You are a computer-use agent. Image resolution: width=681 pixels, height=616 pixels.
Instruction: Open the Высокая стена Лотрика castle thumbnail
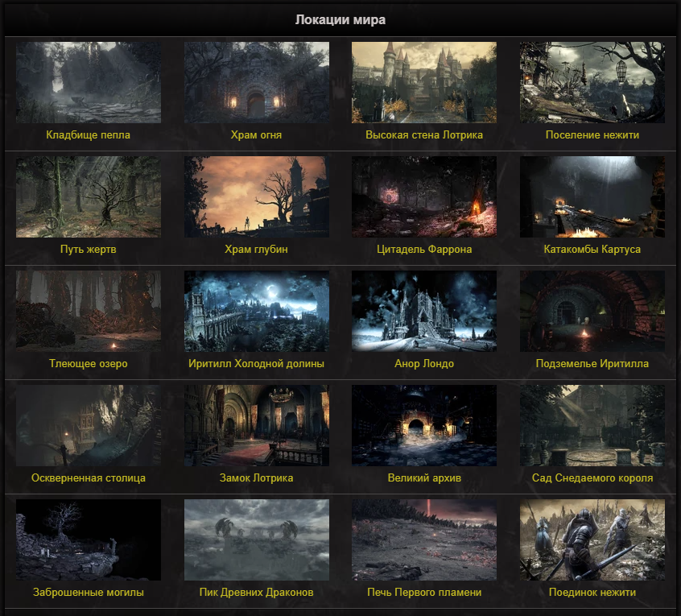tap(424, 83)
